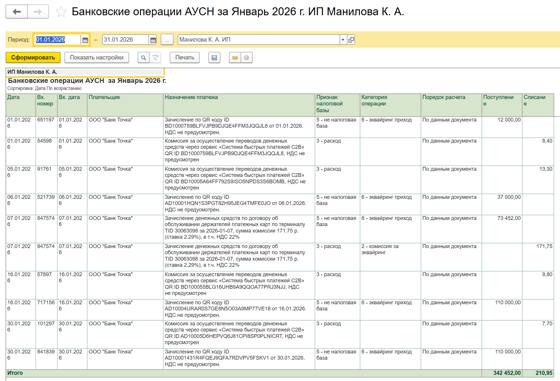The image size is (560, 381).
Task: Open calendar for the period end date
Action: pos(153,40)
